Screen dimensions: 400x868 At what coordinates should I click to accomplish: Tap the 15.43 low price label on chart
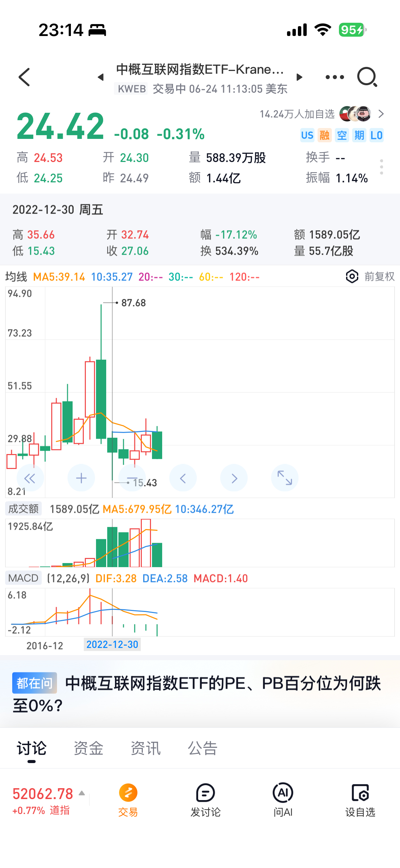point(145,483)
